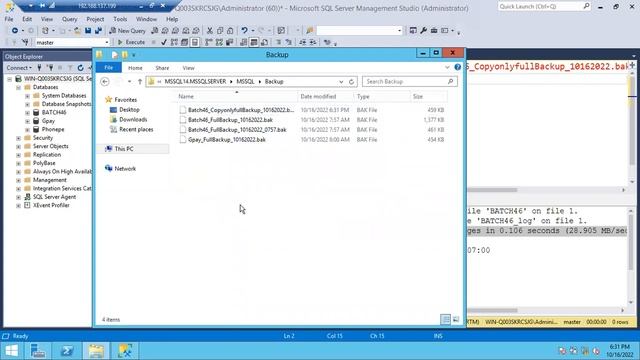The height and width of the screenshot is (360, 640).
Task: Open the Connect dropdown in Object Explorer
Action: (19, 68)
